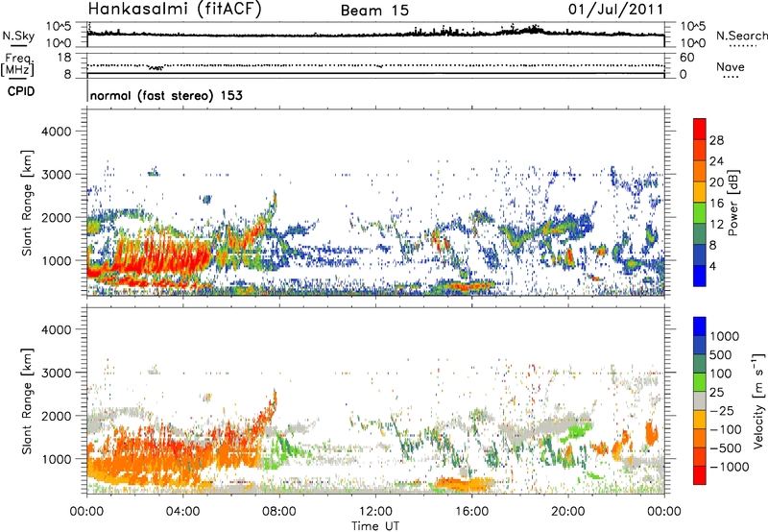Click the 'N.Search' legend label
The image size is (768, 532).
[x=741, y=36]
